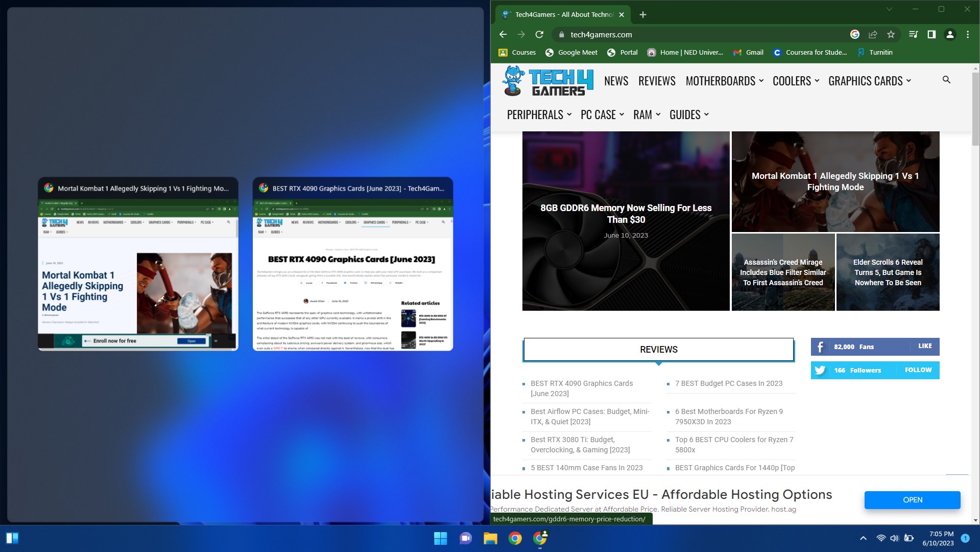This screenshot has height=552, width=980.
Task: Open File Explorer from the taskbar
Action: 490,538
